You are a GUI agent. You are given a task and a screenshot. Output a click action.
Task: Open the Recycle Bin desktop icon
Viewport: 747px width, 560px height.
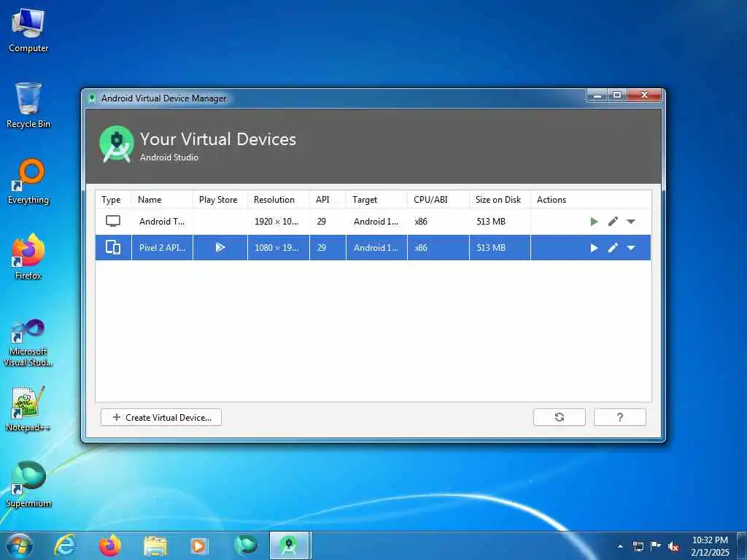point(28,105)
